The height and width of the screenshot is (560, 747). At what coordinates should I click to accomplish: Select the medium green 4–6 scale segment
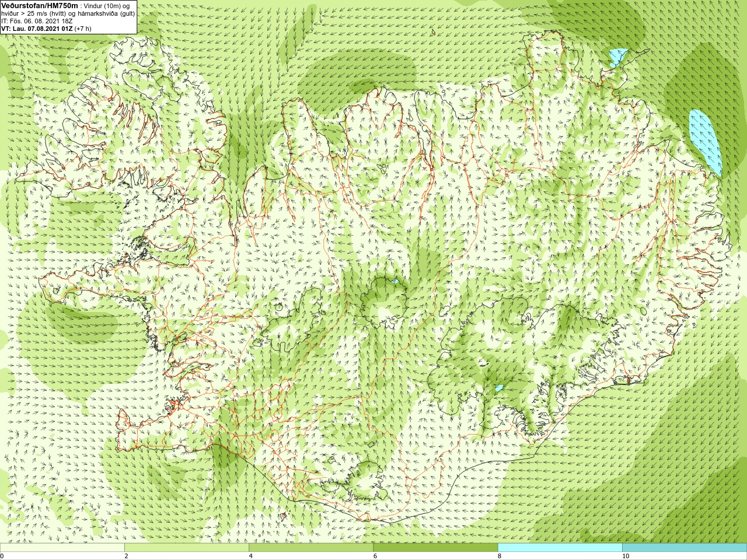click(x=311, y=548)
